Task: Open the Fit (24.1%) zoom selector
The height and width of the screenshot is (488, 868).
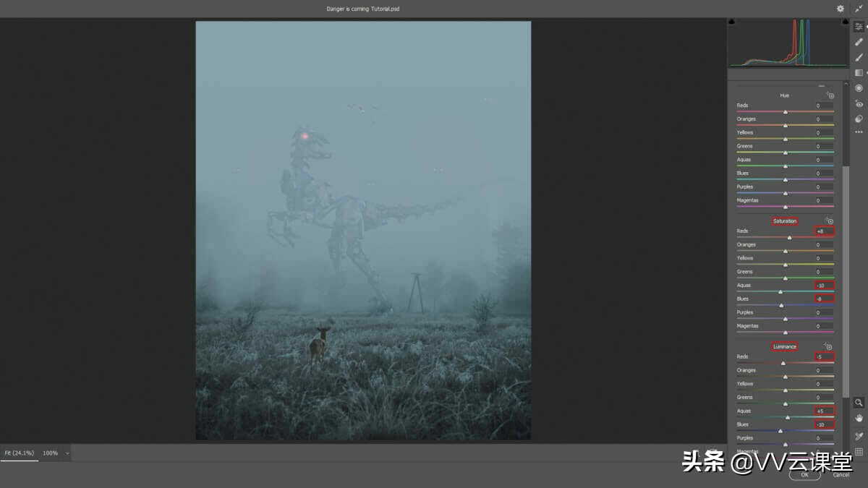Action: (18, 453)
